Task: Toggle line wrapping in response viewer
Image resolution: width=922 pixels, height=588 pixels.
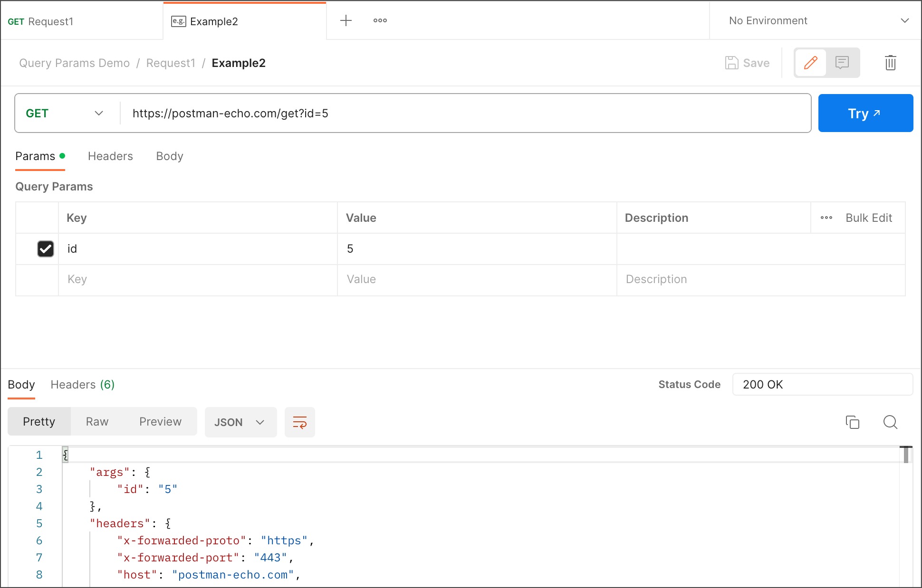Action: coord(299,422)
